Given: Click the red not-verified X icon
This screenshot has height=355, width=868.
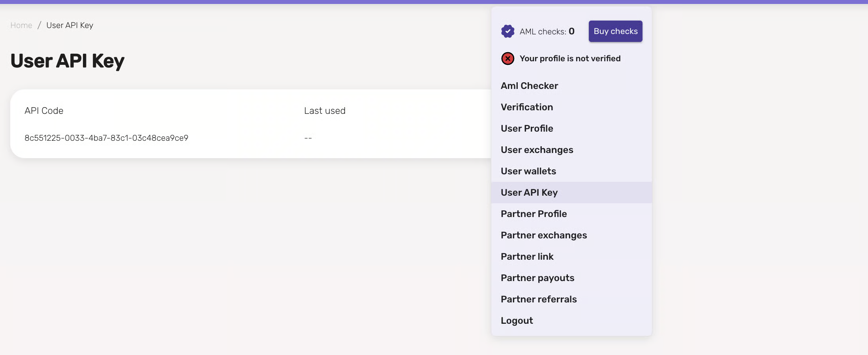Looking at the screenshot, I should tap(507, 59).
